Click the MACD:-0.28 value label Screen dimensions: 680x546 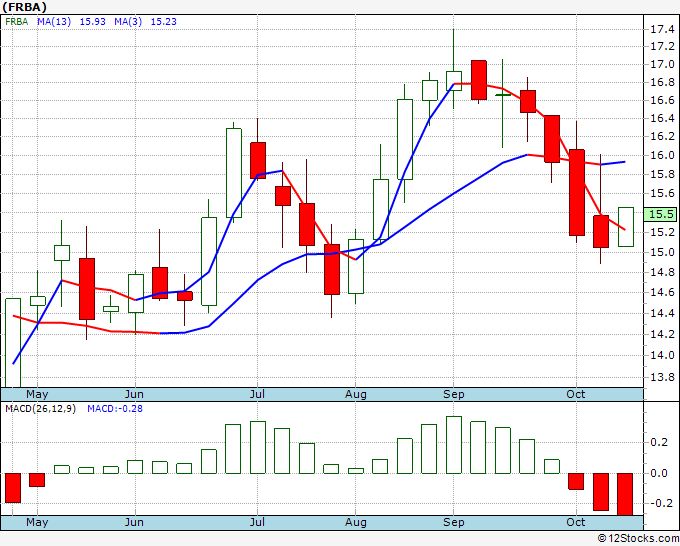click(115, 409)
